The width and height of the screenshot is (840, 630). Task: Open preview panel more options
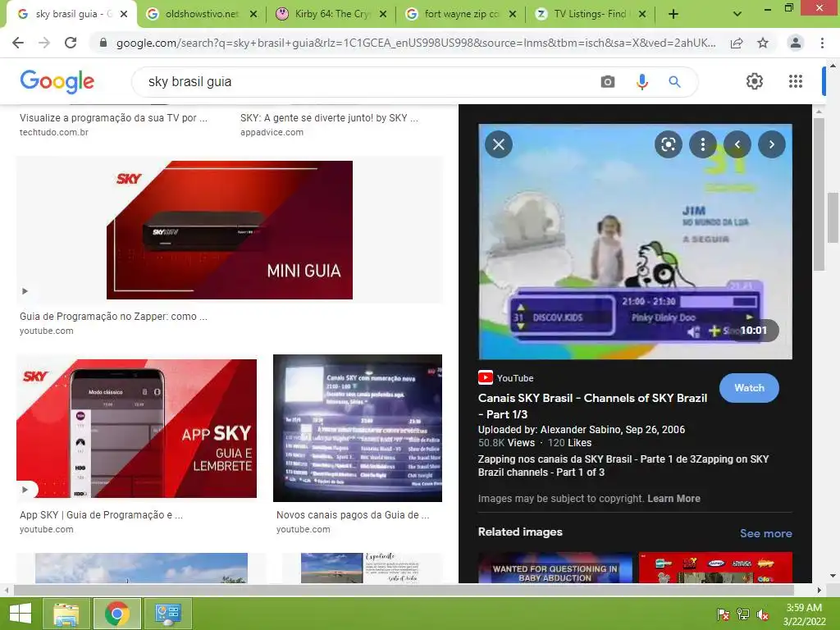[x=703, y=144]
